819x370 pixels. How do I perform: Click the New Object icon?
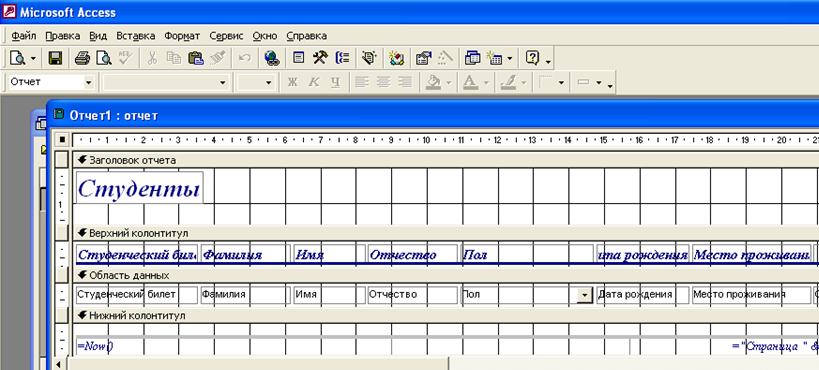tap(494, 57)
